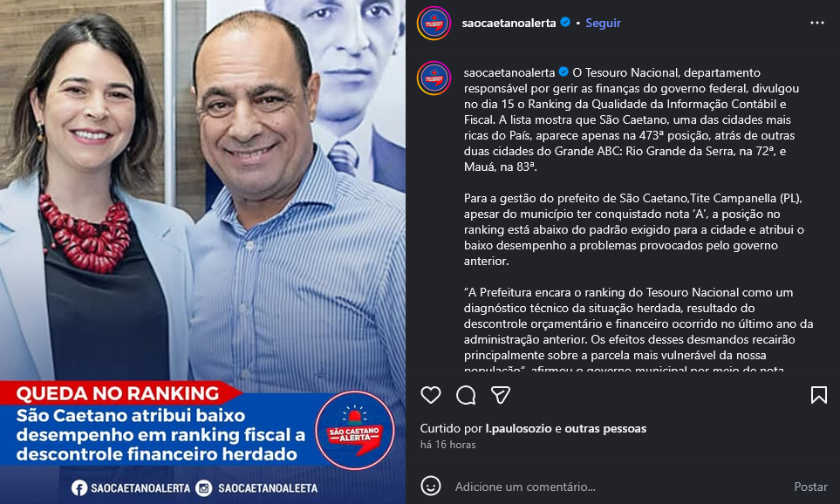The width and height of the screenshot is (840, 504).
Task: Like the post with the heart icon
Action: (x=431, y=395)
